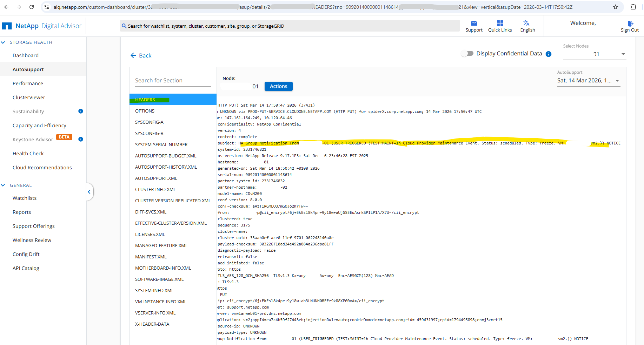Show Display Confidential Data info icon
The height and width of the screenshot is (345, 644).
[549, 54]
